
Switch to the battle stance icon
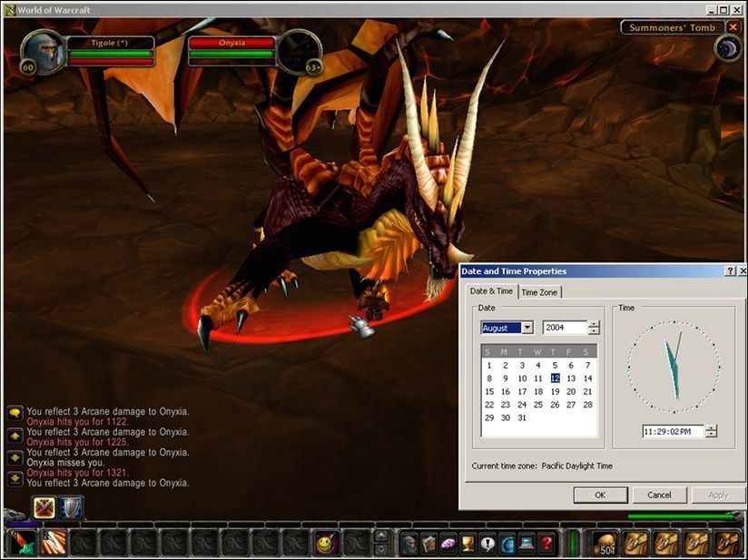[x=44, y=507]
